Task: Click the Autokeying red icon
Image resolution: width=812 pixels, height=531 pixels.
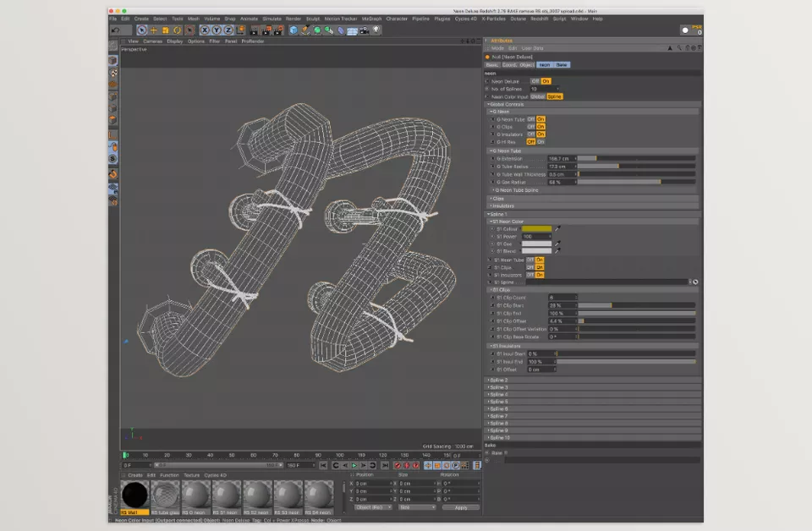Action: click(407, 465)
